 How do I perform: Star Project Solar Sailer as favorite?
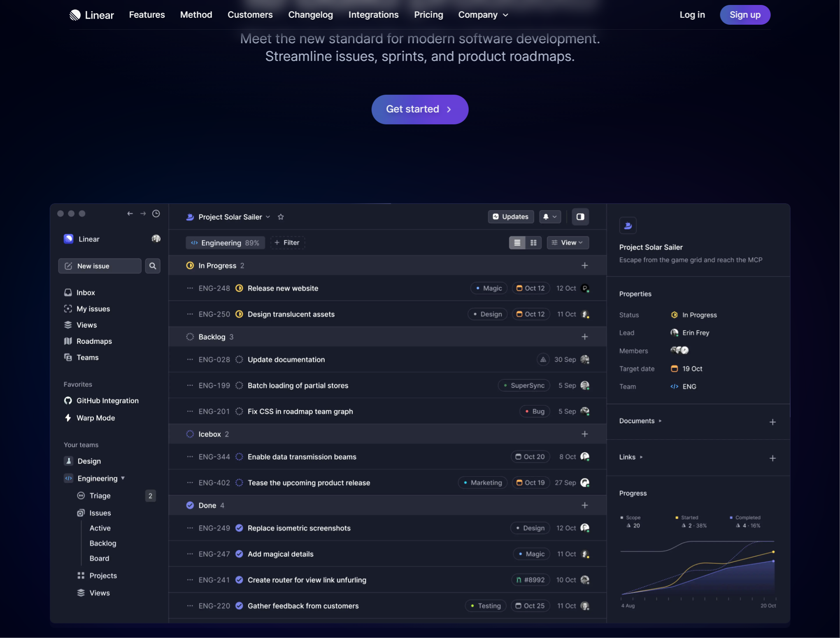coord(281,217)
